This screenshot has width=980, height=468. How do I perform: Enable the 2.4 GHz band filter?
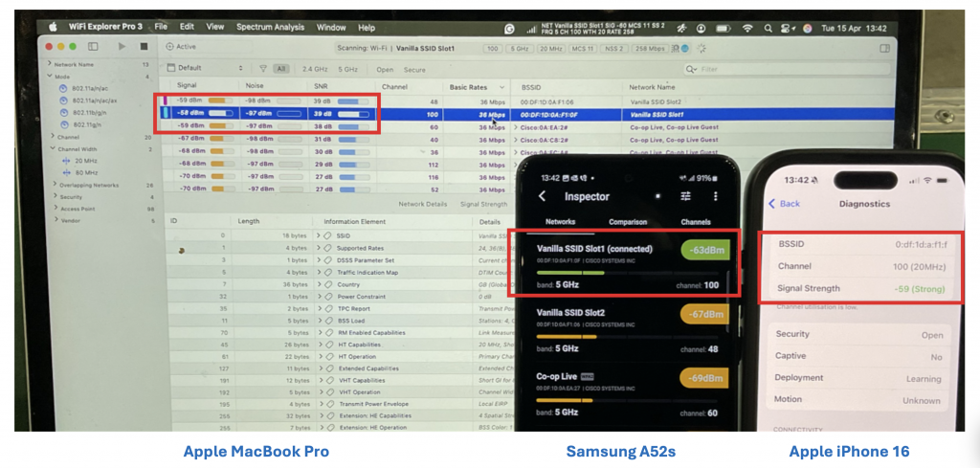pos(315,69)
